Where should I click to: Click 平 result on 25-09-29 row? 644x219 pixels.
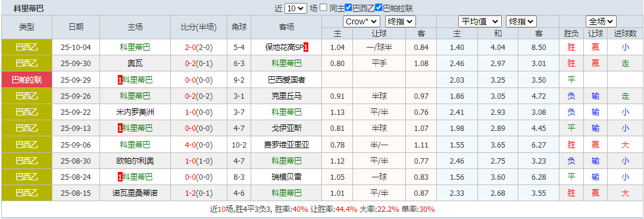pyautogui.click(x=571, y=80)
